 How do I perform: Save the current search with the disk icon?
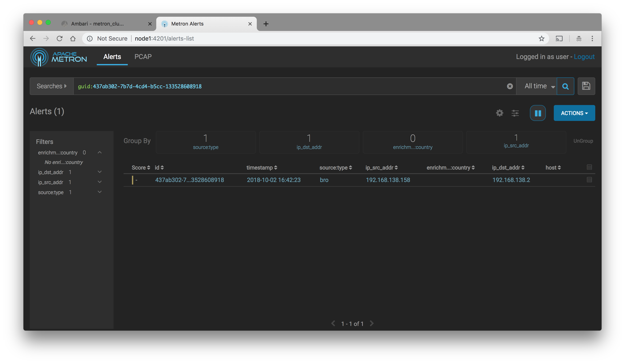click(586, 86)
